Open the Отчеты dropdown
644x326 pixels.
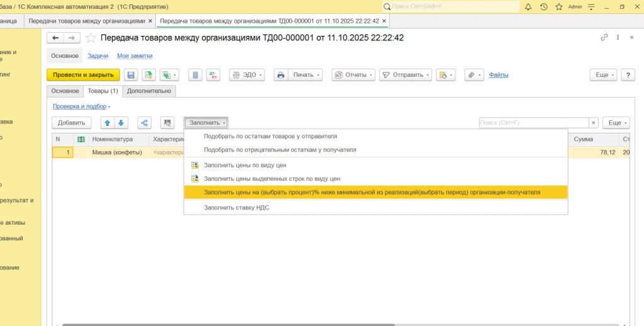353,75
